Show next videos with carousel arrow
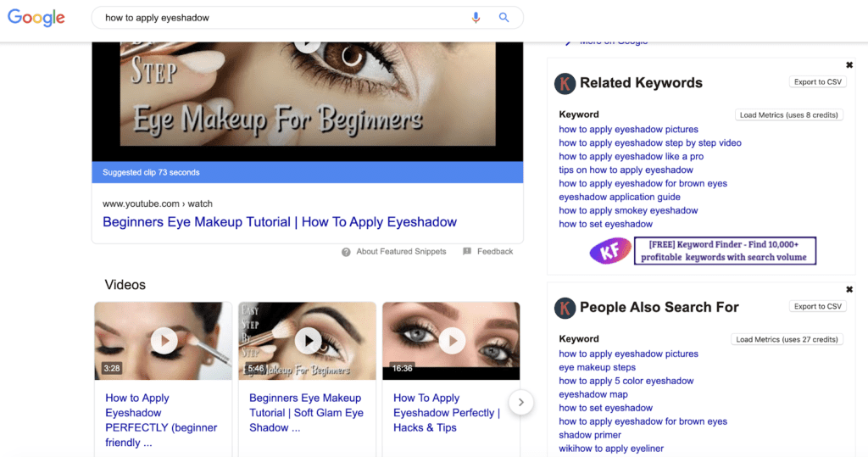The height and width of the screenshot is (457, 868). (520, 402)
